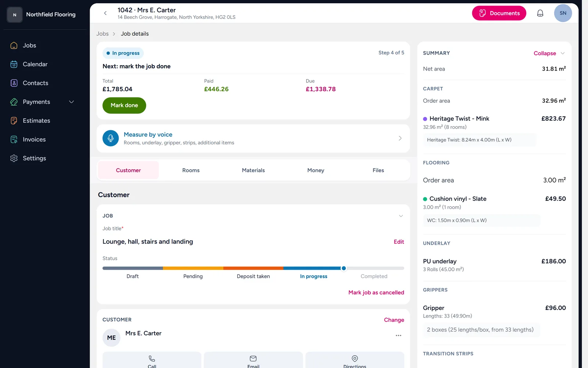
Task: Expand the Payments submenu chevron
Action: (x=72, y=102)
